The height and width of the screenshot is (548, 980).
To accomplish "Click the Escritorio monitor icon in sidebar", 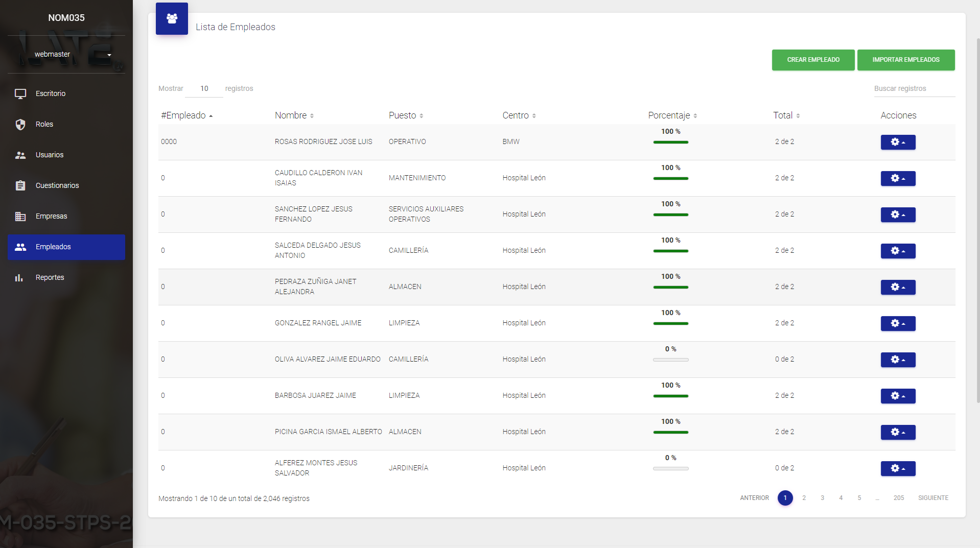I will [x=20, y=93].
